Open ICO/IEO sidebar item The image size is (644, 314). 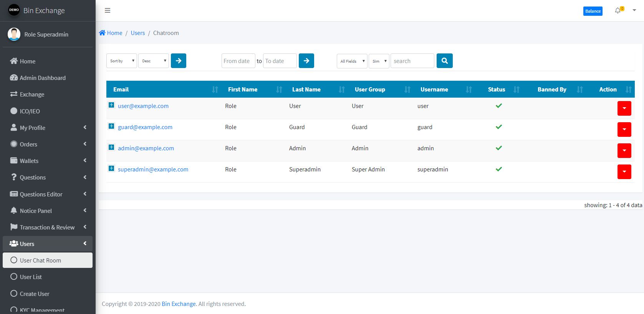48,111
